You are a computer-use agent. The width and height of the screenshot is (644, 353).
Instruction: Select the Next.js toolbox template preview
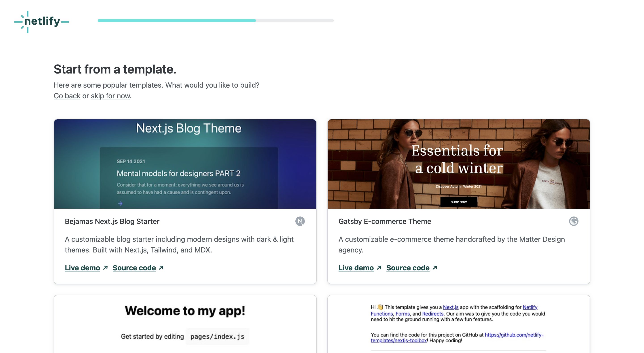click(459, 324)
